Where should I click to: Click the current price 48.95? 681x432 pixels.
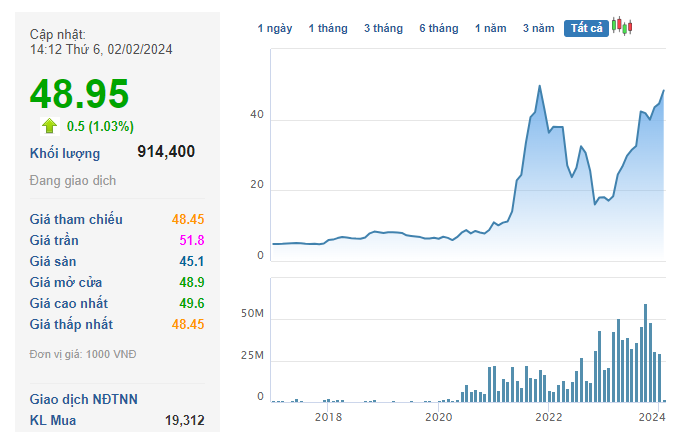tap(80, 94)
